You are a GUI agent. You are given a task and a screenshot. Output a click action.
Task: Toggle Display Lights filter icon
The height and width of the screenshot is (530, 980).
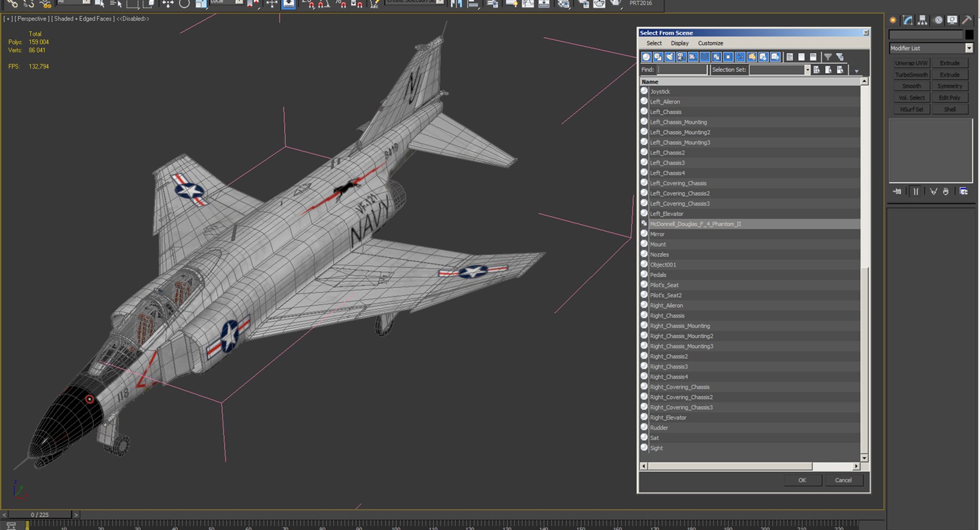coord(670,57)
